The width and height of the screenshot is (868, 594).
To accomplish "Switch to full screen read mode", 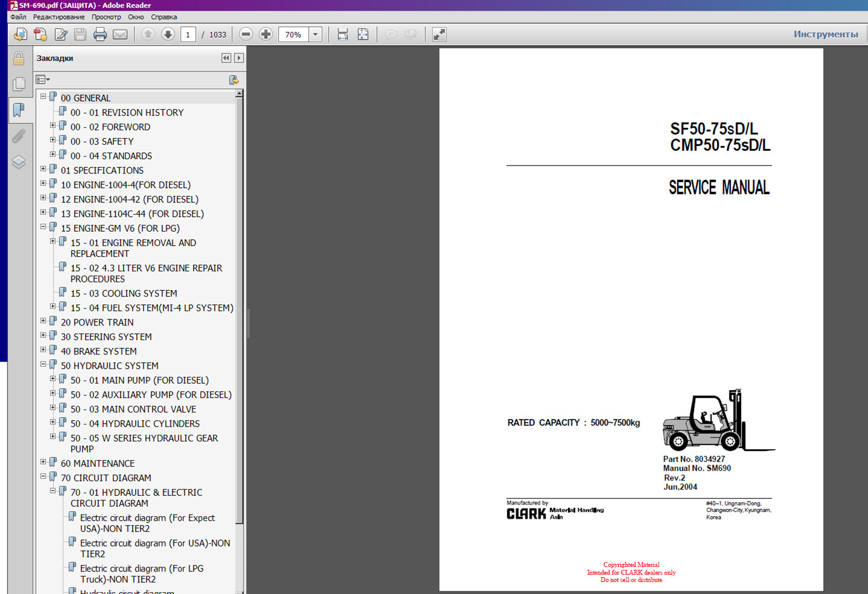I will pyautogui.click(x=439, y=34).
